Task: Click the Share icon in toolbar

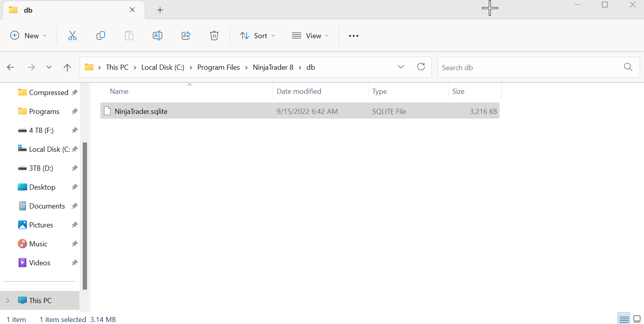Action: pos(186,36)
